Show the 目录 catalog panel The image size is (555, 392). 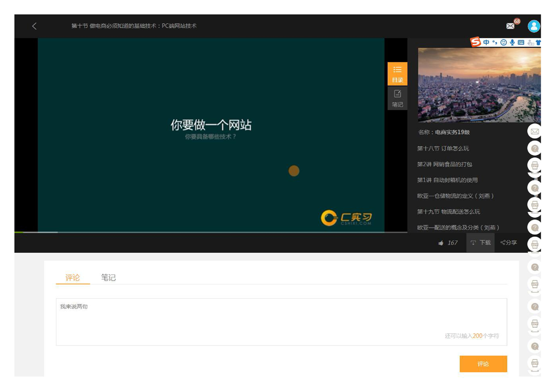(x=397, y=74)
